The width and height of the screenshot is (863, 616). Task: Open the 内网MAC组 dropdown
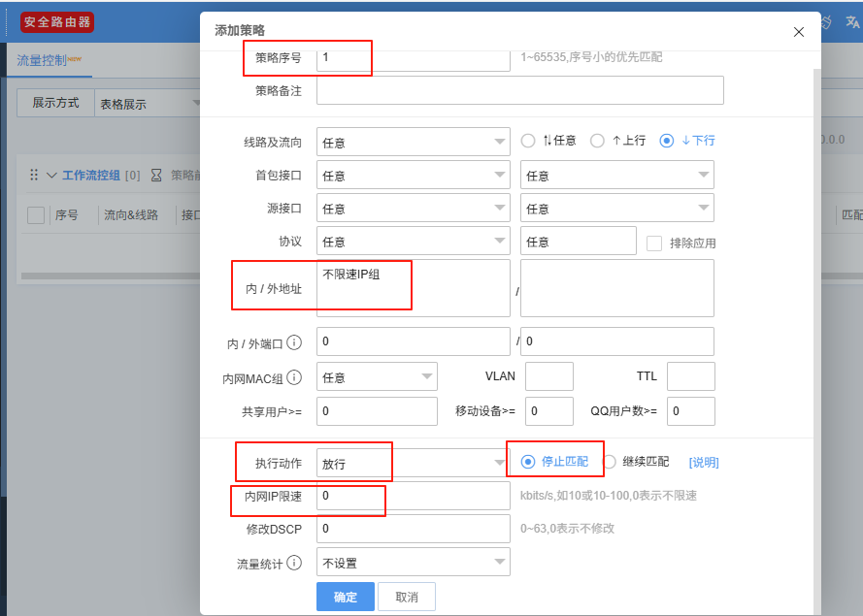click(377, 376)
